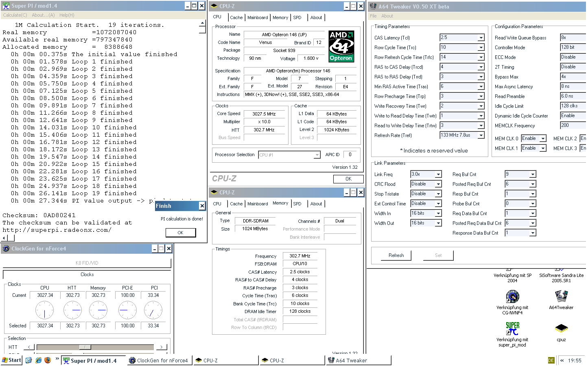Click OK in the PI calculation done dialog
This screenshot has height=366, width=588.
181,233
